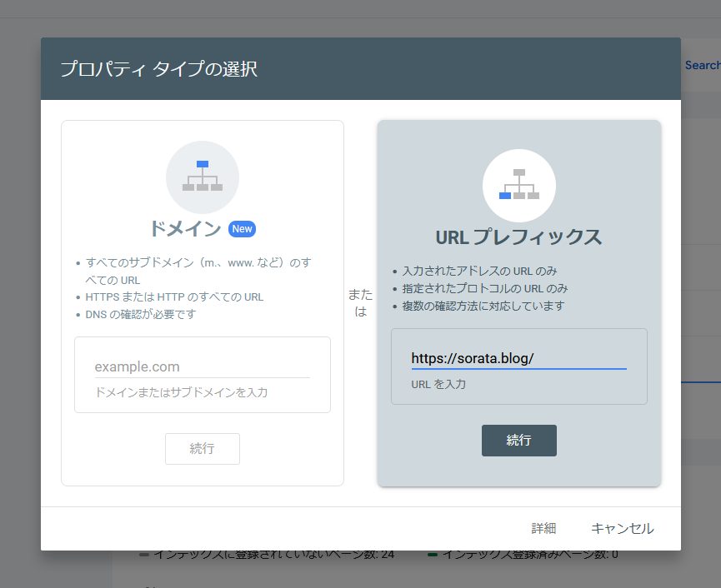Click the blue New badge beside ドメイン
This screenshot has height=588, width=721.
[242, 229]
